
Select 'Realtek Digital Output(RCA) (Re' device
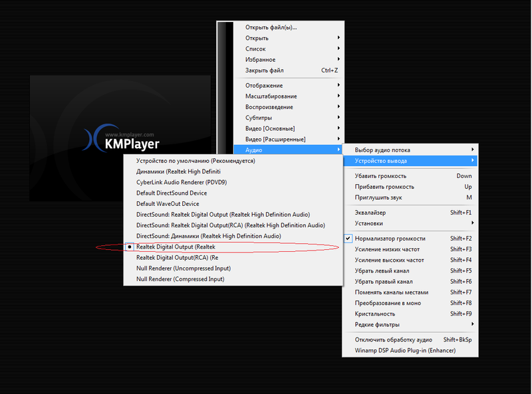(x=233, y=258)
